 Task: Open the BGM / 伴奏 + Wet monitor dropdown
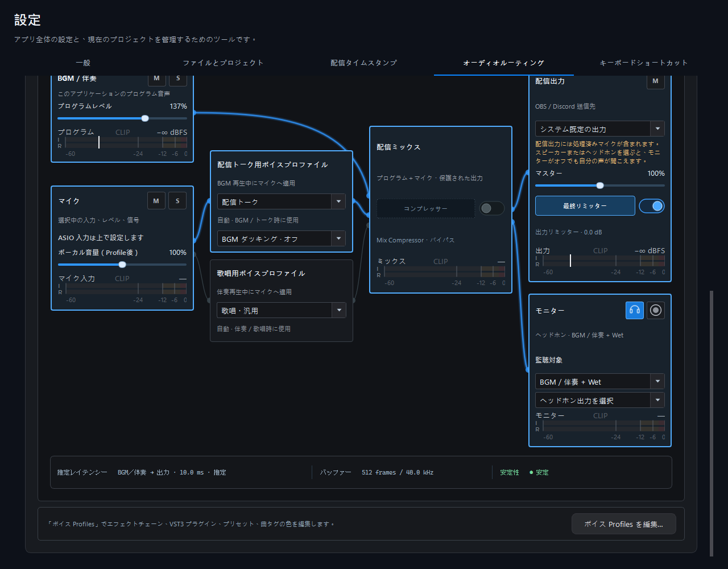pyautogui.click(x=600, y=381)
